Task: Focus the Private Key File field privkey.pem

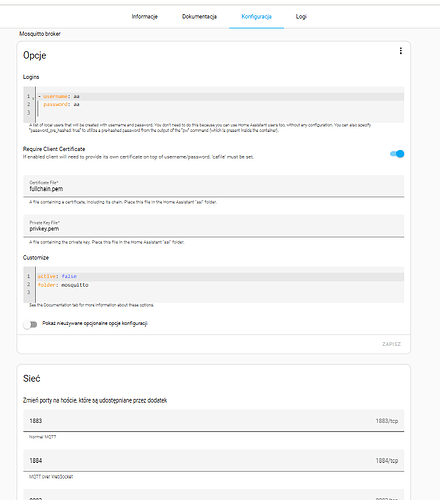Action: tap(214, 226)
